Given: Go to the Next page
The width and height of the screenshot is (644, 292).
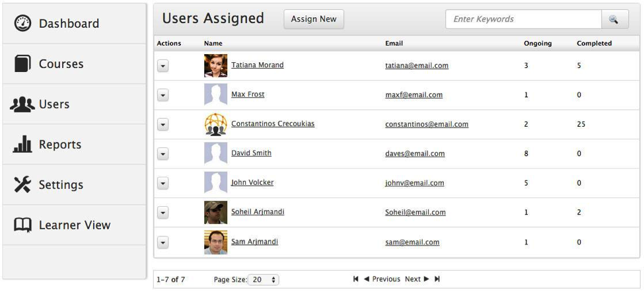Looking at the screenshot, I should 417,279.
